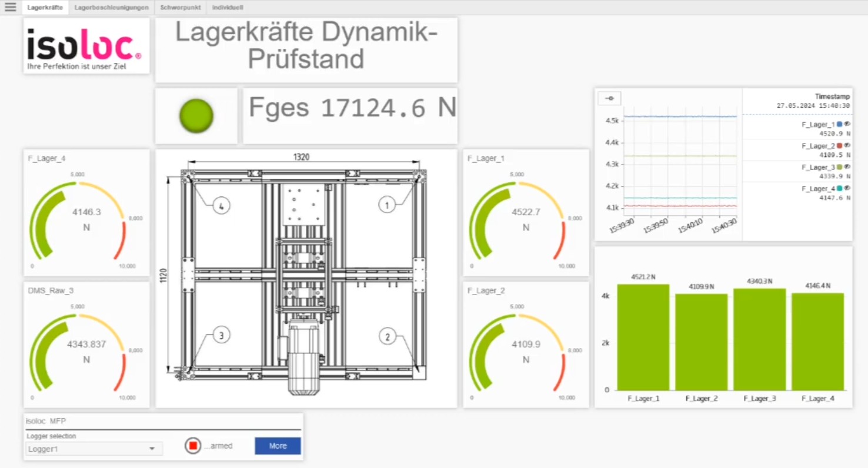The height and width of the screenshot is (468, 868).
Task: Open the Logger selection dropdown
Action: point(94,449)
